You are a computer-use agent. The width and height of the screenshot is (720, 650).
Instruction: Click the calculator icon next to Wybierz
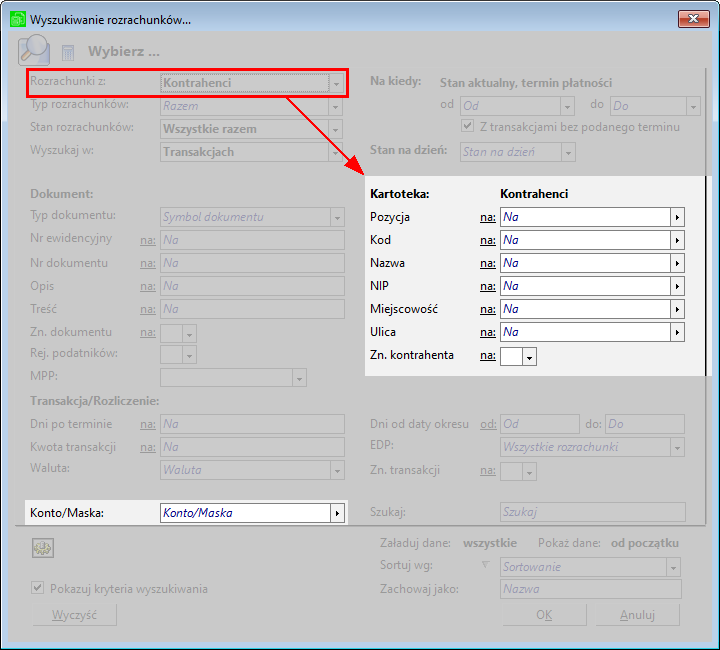68,53
